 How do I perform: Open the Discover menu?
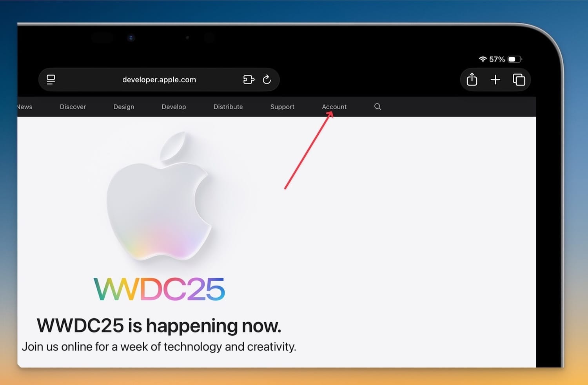pyautogui.click(x=73, y=107)
